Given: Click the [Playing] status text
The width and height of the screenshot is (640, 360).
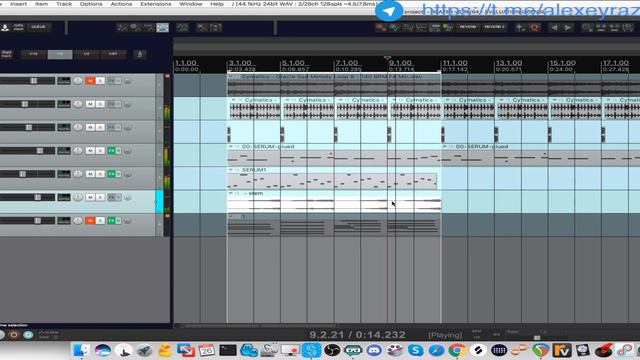Looking at the screenshot, I should pyautogui.click(x=445, y=335).
